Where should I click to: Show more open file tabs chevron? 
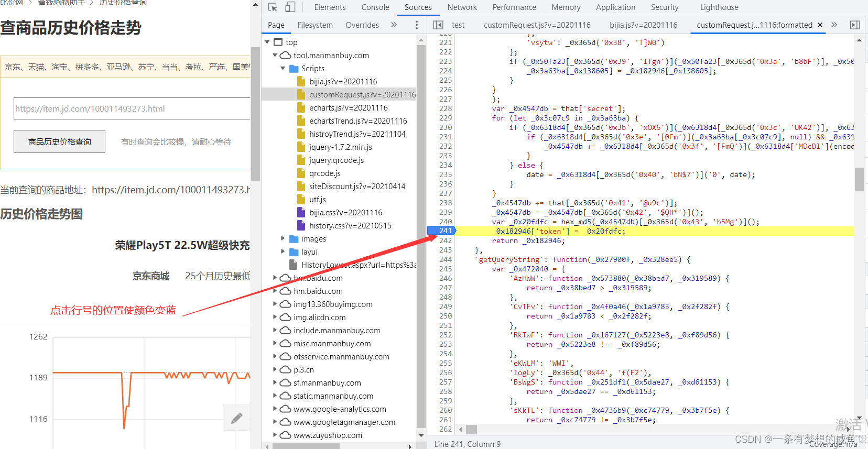[834, 25]
